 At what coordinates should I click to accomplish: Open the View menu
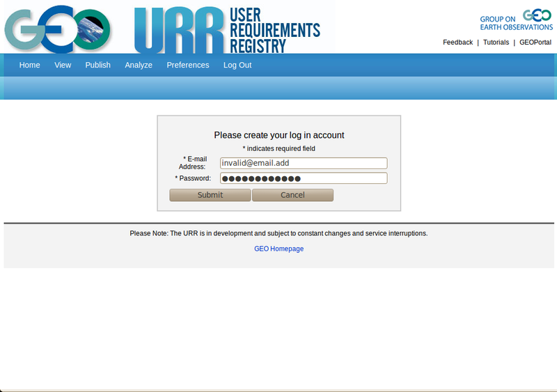tap(63, 65)
